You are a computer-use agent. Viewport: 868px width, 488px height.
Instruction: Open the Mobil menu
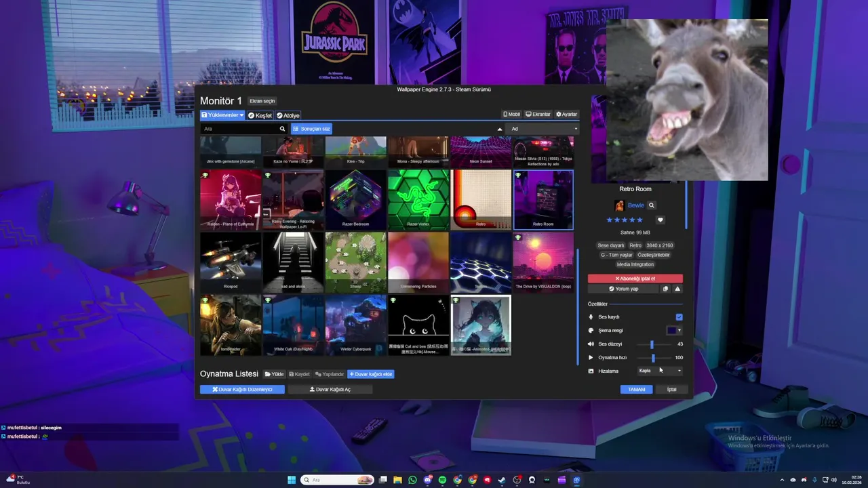coord(511,115)
